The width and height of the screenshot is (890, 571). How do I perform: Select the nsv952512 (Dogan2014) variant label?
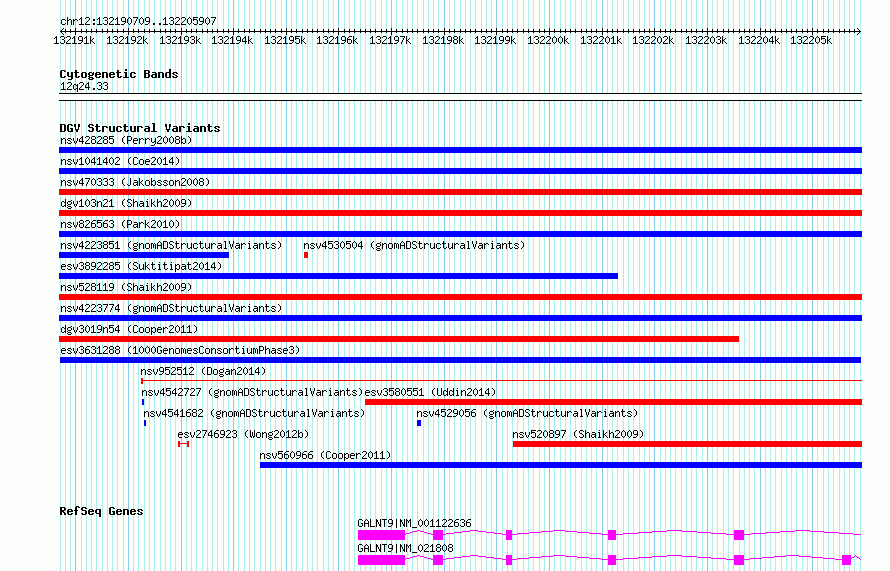[x=203, y=371]
